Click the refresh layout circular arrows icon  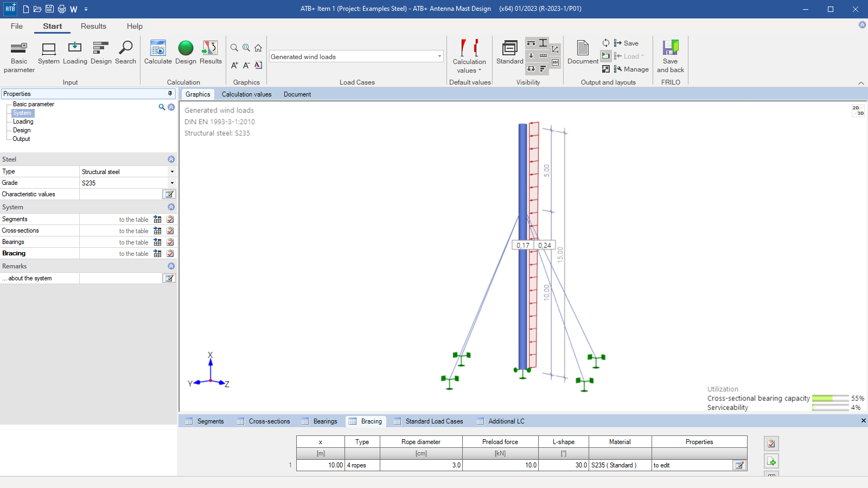click(x=606, y=43)
